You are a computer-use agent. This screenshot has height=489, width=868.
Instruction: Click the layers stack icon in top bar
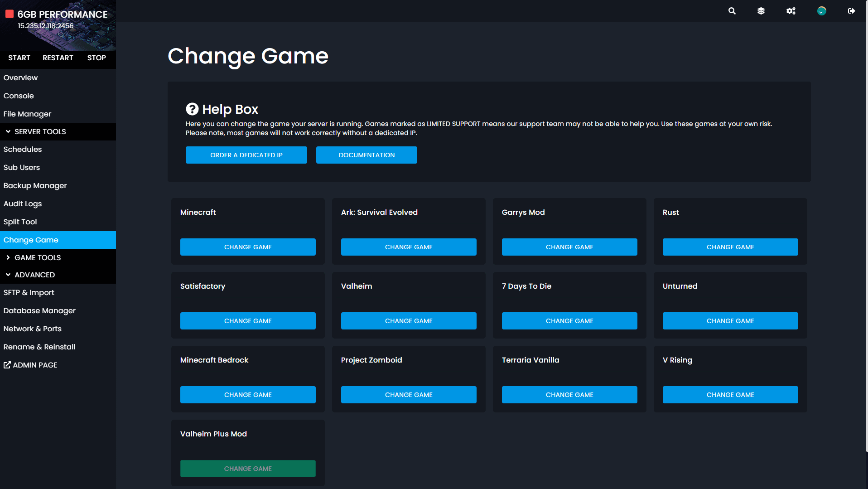tap(761, 11)
